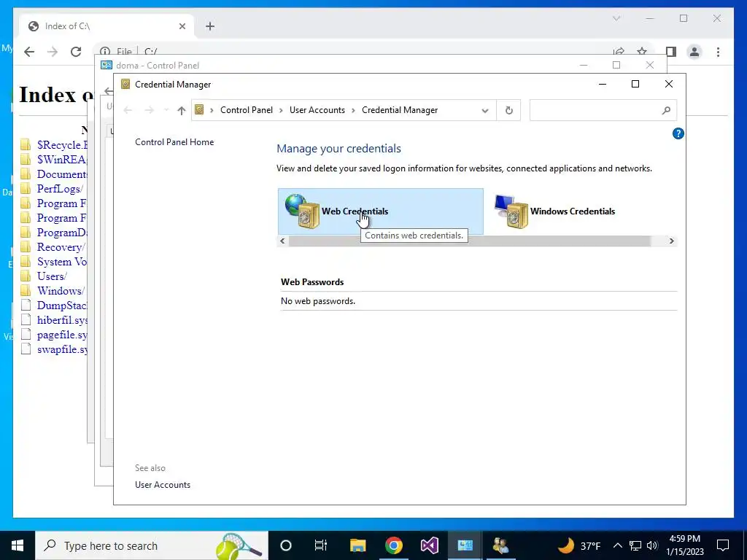Click Credential Manager breadcrumb

tap(400, 110)
